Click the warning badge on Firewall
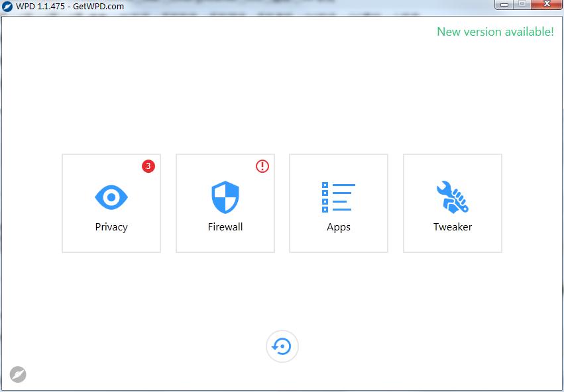564x392 pixels. (x=262, y=167)
